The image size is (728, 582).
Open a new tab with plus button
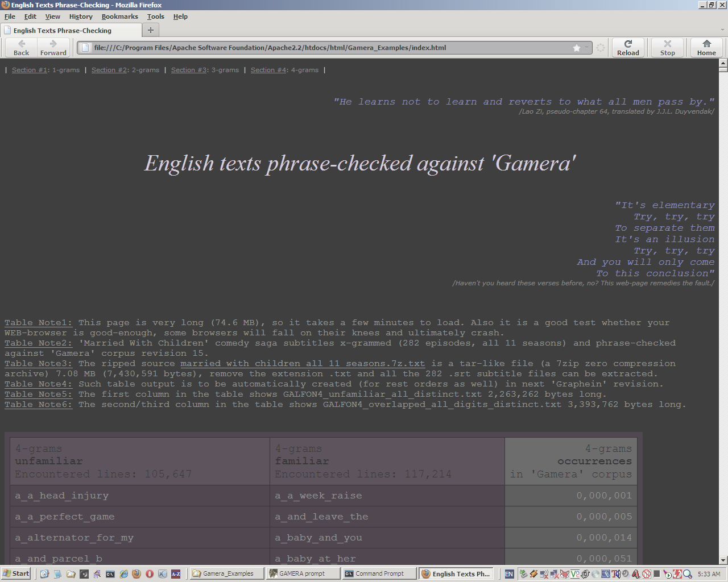pos(151,30)
